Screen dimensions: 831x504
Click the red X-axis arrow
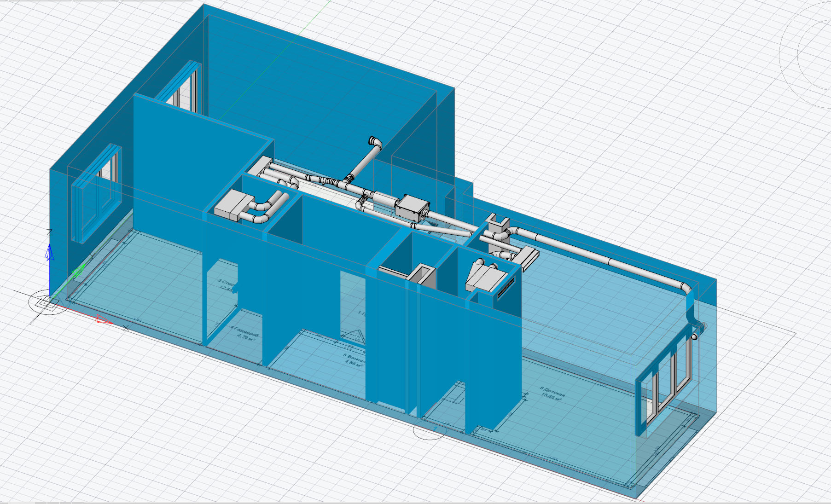tap(103, 319)
